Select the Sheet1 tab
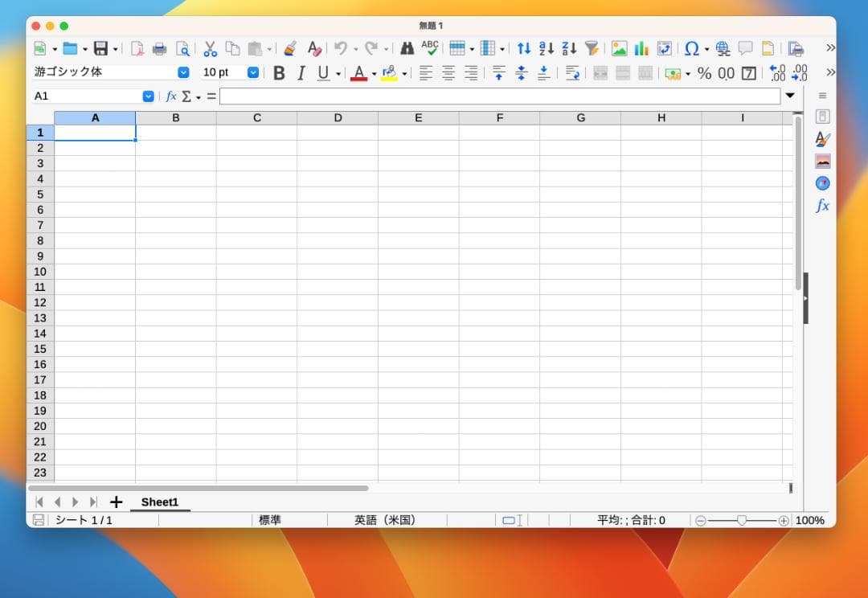 click(160, 502)
